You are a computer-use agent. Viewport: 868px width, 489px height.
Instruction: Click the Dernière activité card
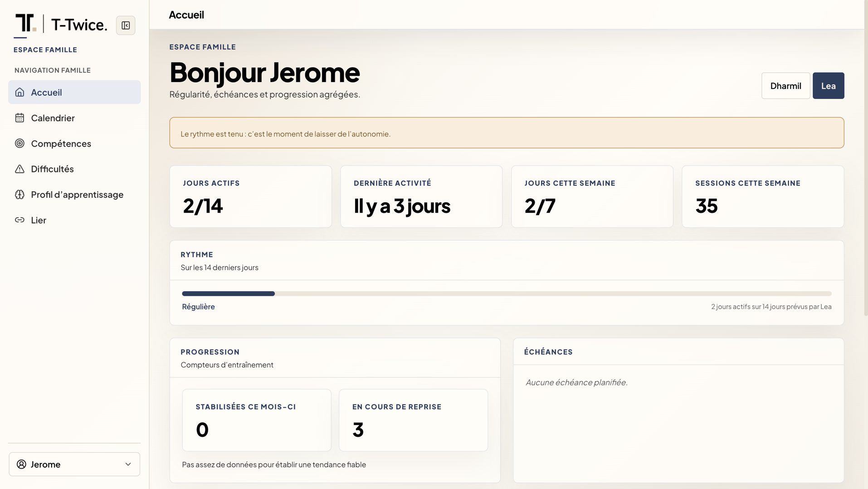[421, 196]
